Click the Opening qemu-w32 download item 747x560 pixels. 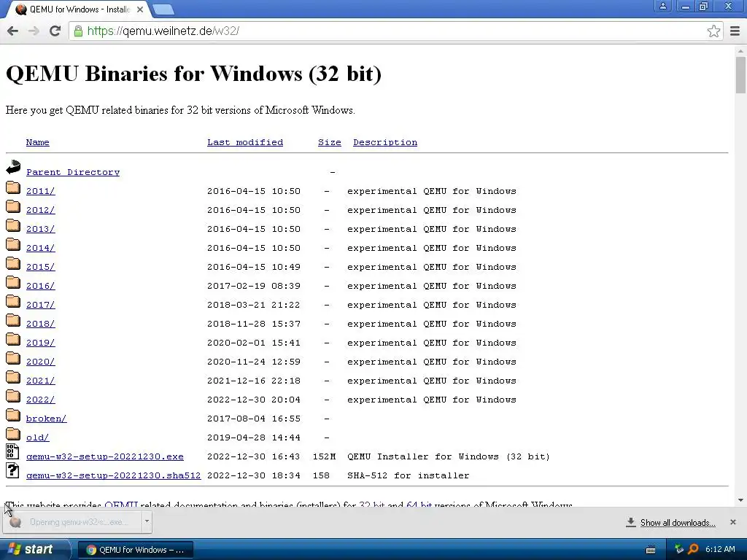click(x=72, y=522)
